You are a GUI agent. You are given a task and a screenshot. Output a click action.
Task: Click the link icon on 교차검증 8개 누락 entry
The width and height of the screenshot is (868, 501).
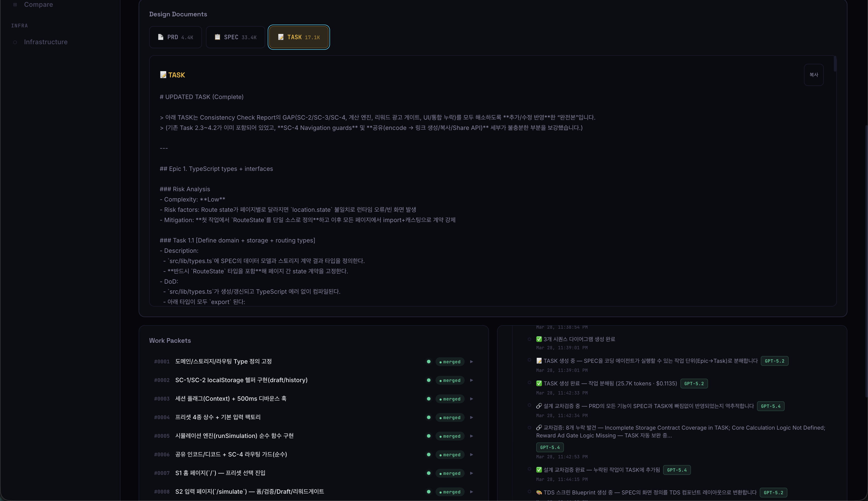point(539,428)
